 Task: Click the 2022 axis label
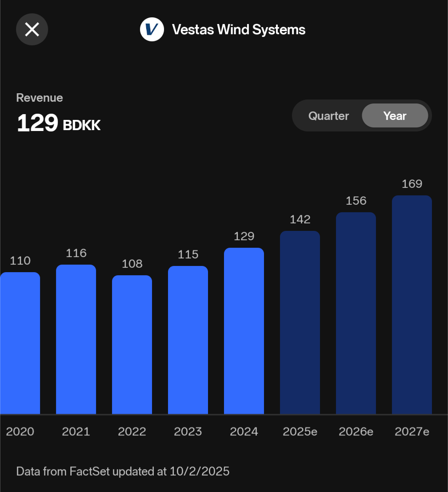click(x=132, y=432)
